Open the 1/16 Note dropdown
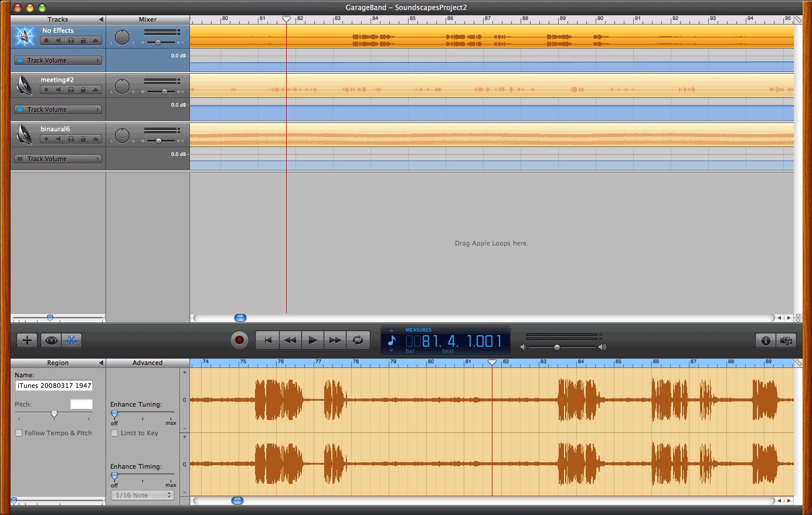This screenshot has width=812, height=515. [142, 495]
